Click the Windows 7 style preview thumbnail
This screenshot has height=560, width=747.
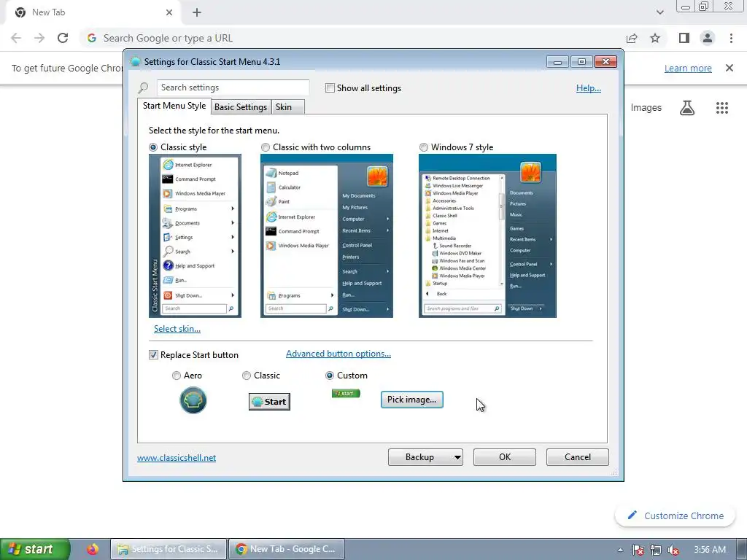487,236
